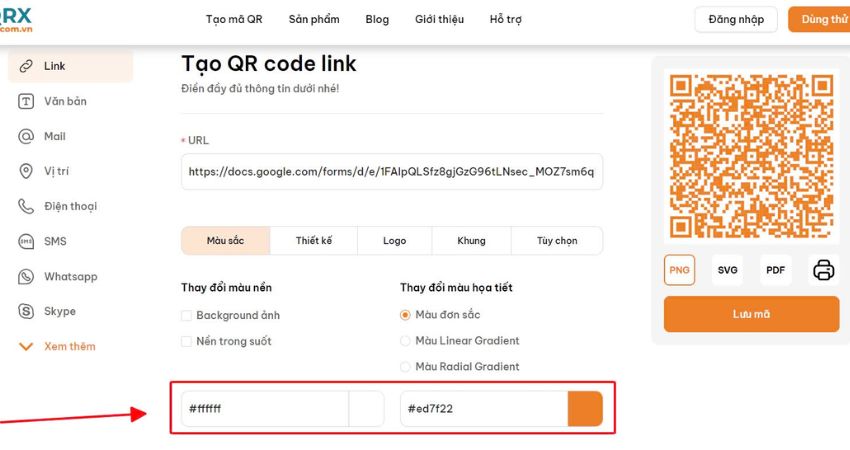Click the #ed7f22 pattern hex field
Screen dimensions: 850x450
(484, 409)
